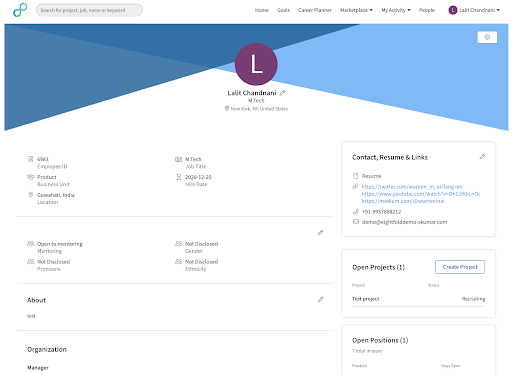Click the Business Unit people icon
Screen dimensions: 512x375
click(31, 177)
